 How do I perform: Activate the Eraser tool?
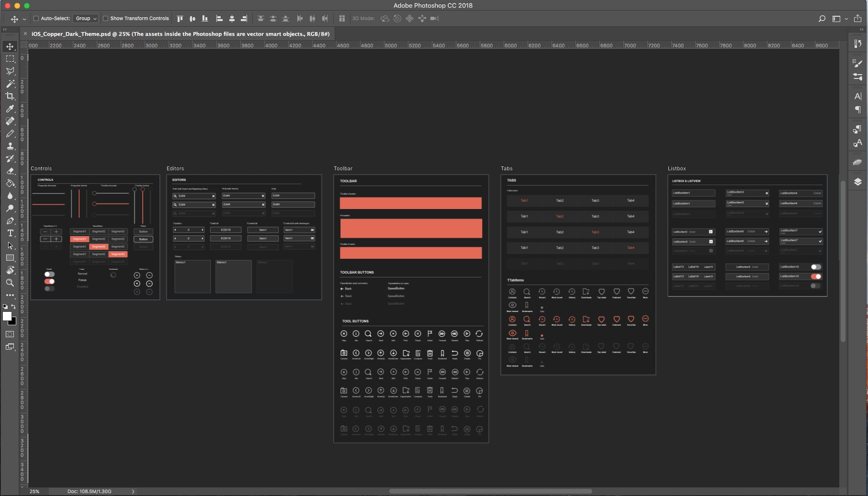pyautogui.click(x=10, y=171)
